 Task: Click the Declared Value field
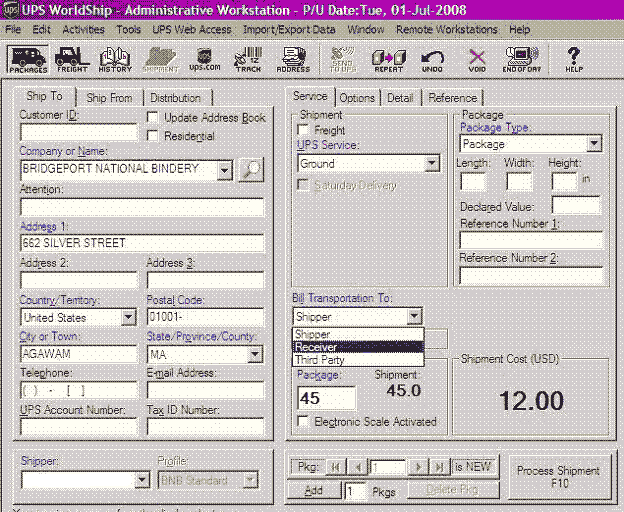[576, 206]
